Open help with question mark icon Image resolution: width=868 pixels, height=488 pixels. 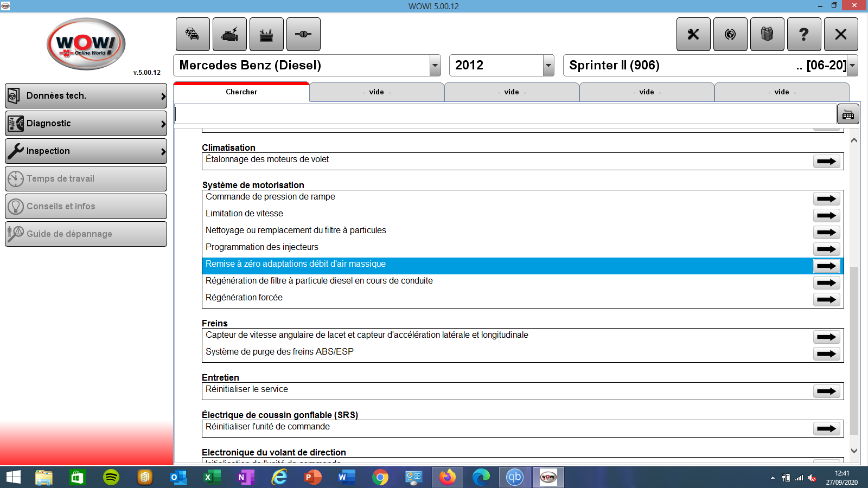pyautogui.click(x=804, y=34)
